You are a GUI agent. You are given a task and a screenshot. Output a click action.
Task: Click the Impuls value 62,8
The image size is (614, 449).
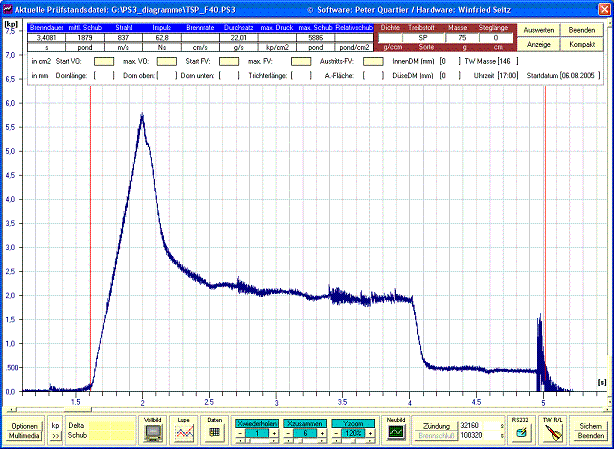point(161,38)
